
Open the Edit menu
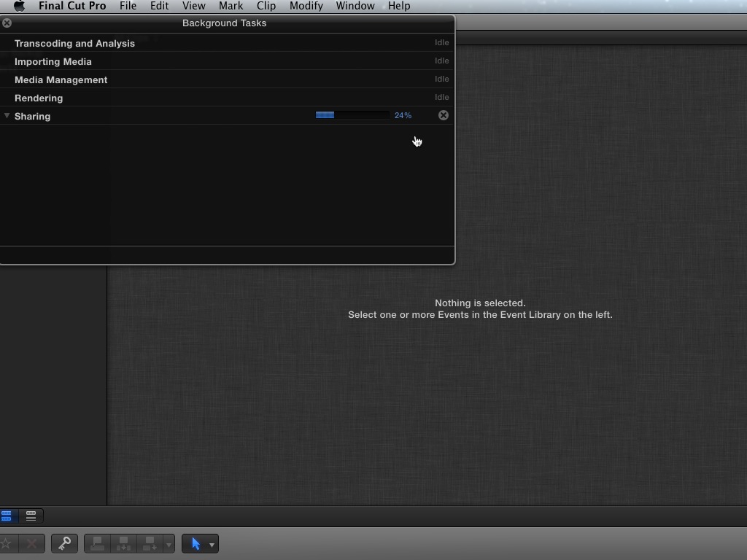point(159,6)
